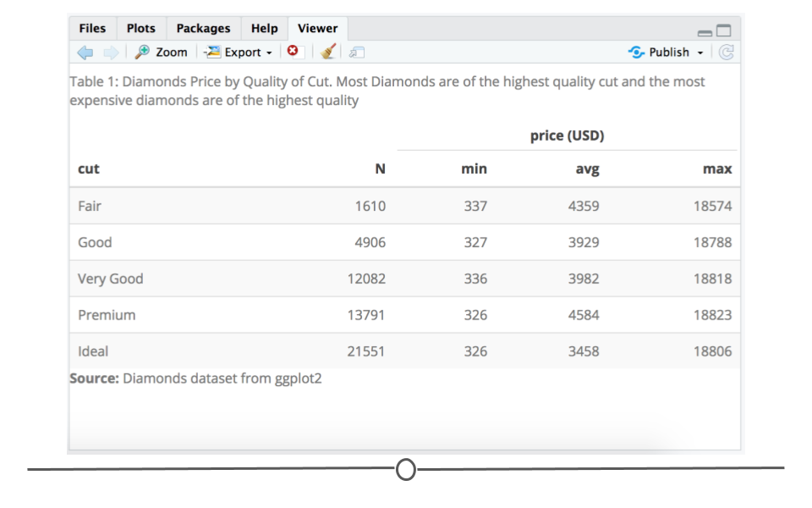Click the Ideal row min price 326
This screenshot has width=812, height=508.
[x=475, y=351]
